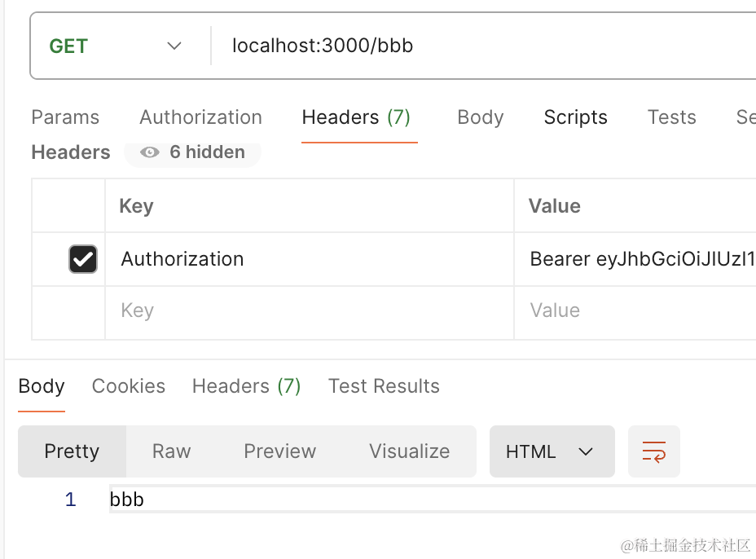View the response Headers (7) tab

point(246,386)
